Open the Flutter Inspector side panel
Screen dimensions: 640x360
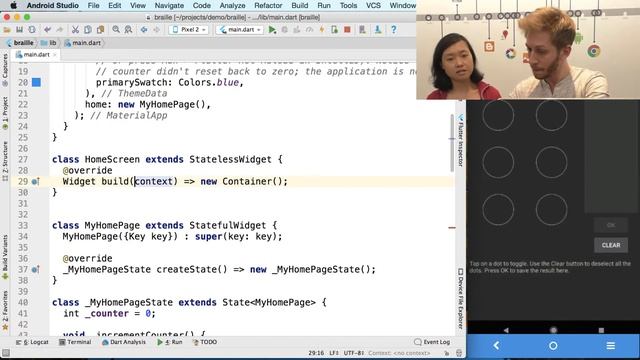(x=460, y=141)
